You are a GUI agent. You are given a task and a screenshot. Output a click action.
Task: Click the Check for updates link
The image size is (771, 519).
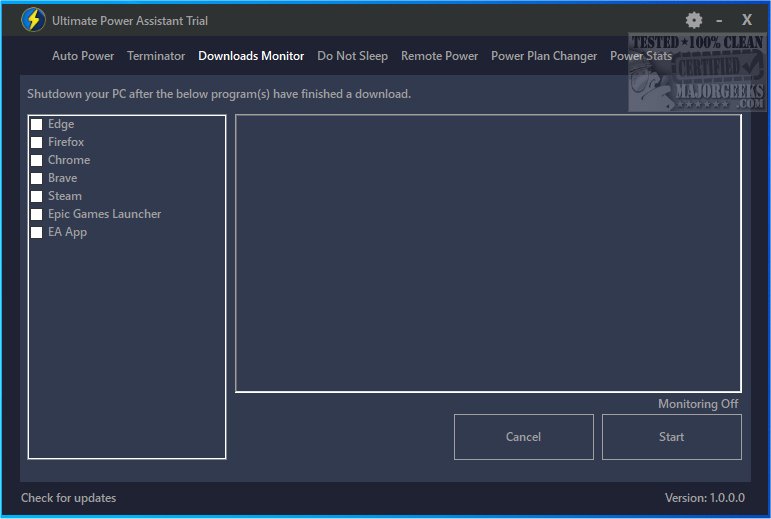tap(68, 498)
